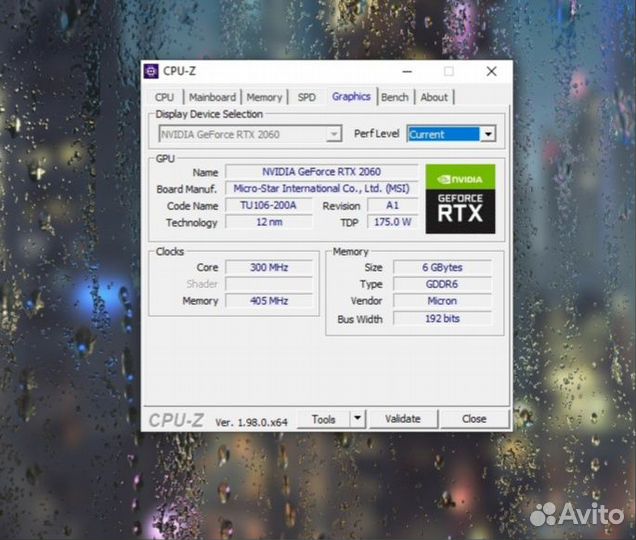Close the CPU-Z window with X

(x=491, y=72)
